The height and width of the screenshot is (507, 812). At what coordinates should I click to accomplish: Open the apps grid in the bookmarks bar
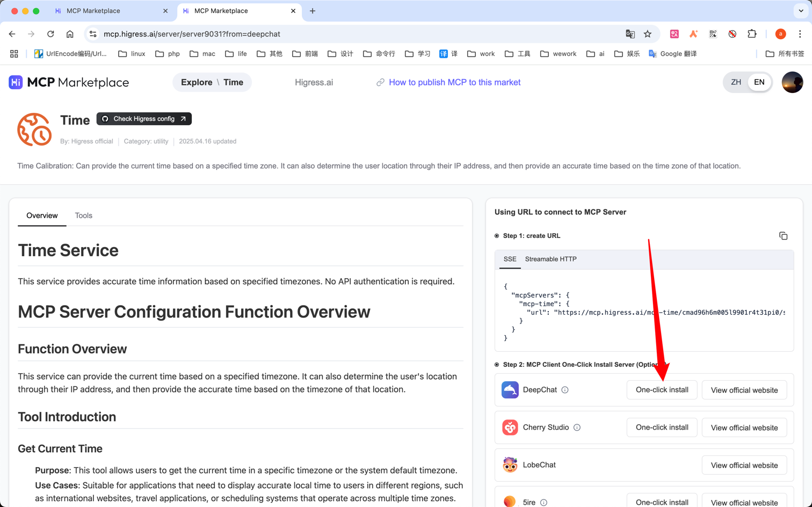pos(14,54)
